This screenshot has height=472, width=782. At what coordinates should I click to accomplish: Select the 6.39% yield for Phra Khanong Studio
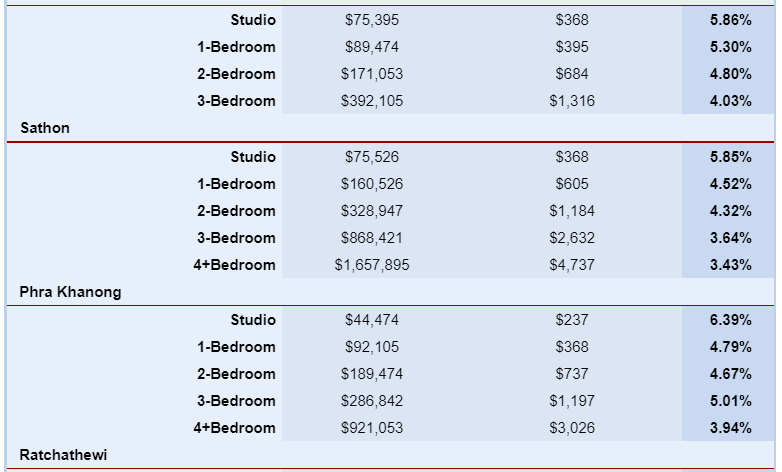coord(731,320)
